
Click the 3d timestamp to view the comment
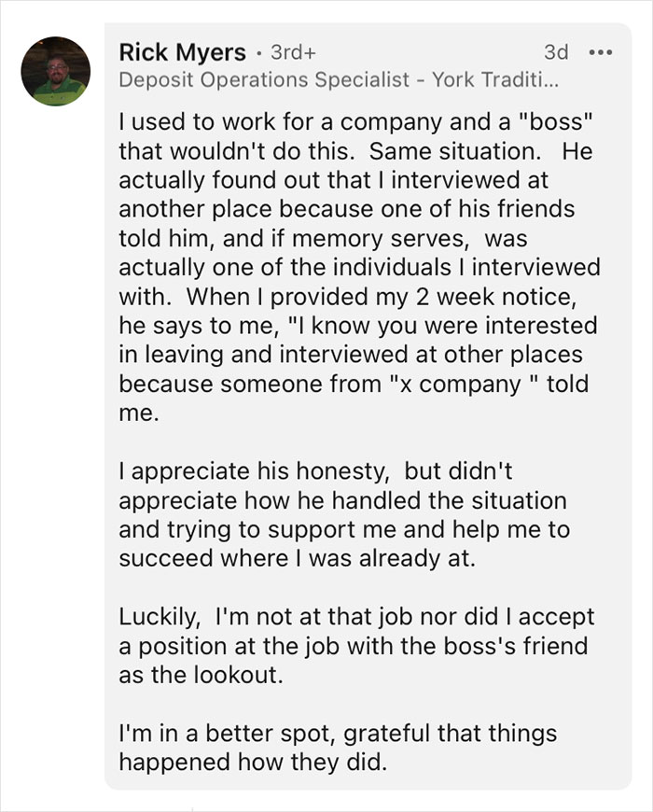pyautogui.click(x=557, y=53)
